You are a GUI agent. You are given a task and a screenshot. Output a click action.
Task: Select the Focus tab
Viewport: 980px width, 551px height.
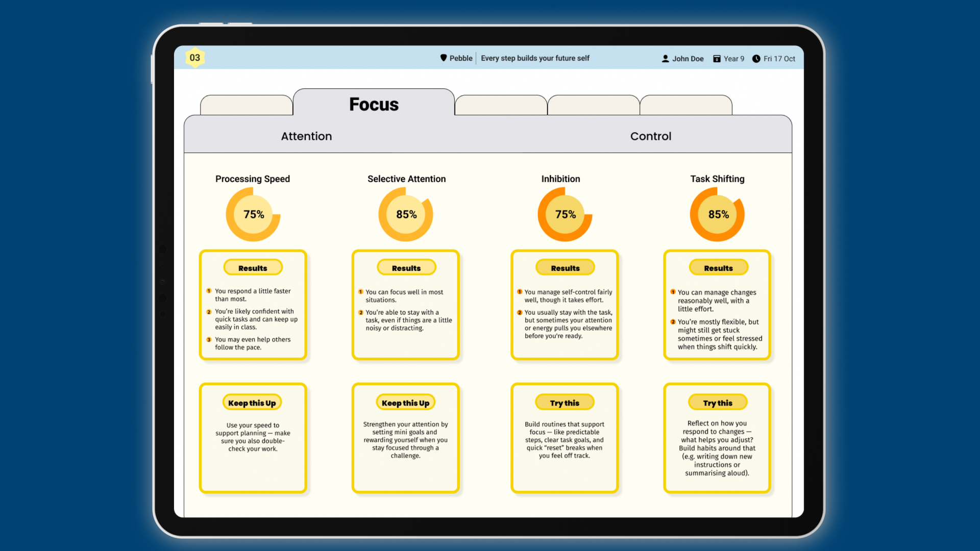tap(374, 104)
